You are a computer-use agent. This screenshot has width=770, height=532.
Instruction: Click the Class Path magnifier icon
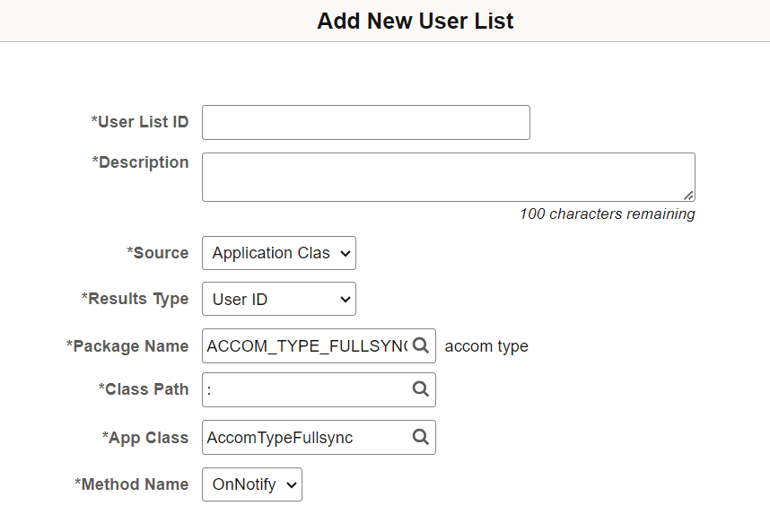pos(421,389)
